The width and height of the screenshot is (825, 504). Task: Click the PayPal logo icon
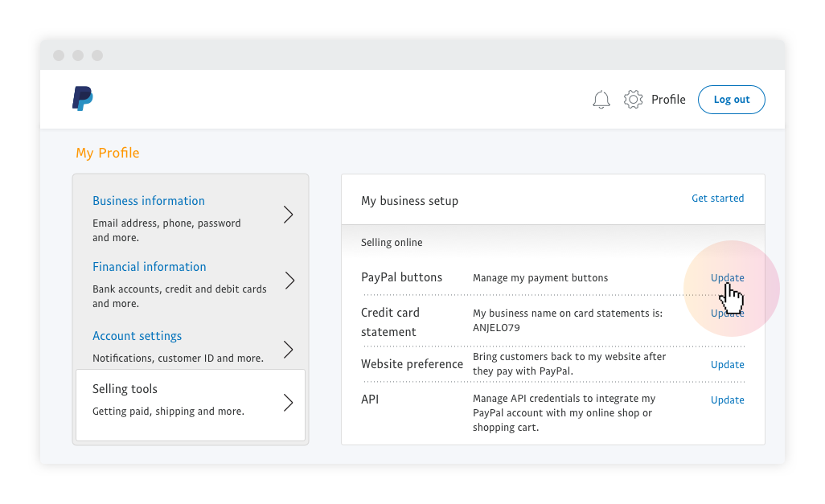[x=82, y=98]
